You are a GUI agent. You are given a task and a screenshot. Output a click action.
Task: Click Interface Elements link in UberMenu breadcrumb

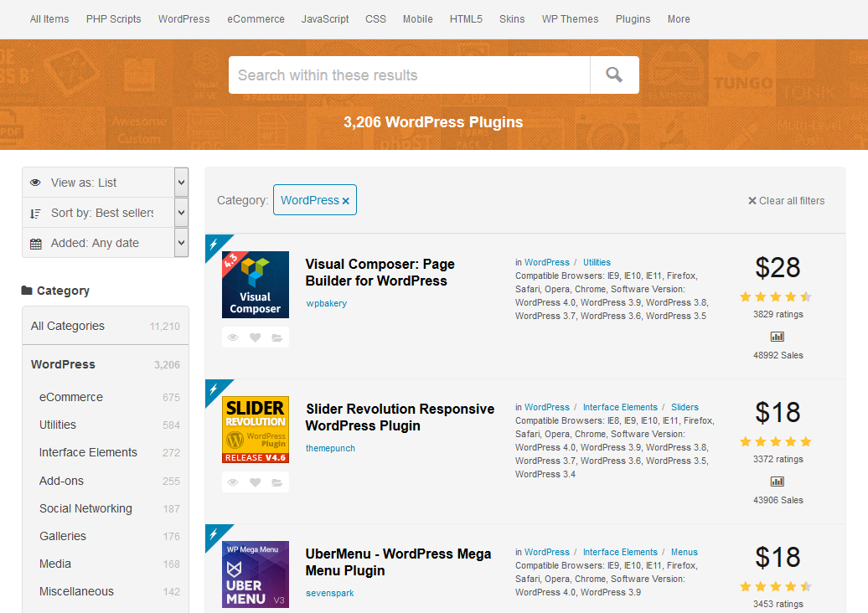tap(620, 552)
